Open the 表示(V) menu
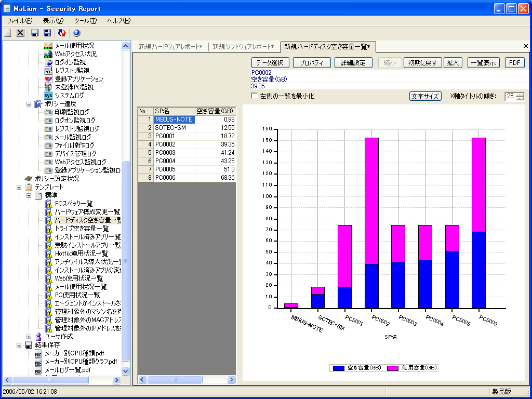532x399 pixels. pyautogui.click(x=53, y=21)
